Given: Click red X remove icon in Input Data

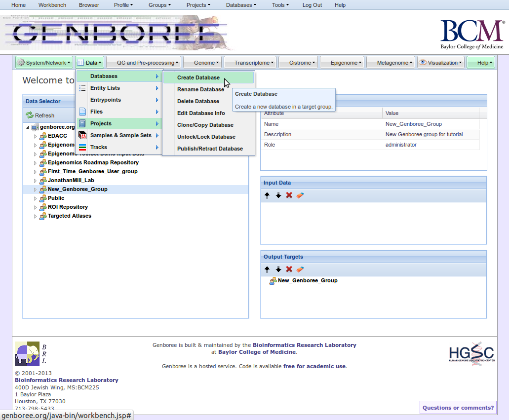Looking at the screenshot, I should (289, 195).
